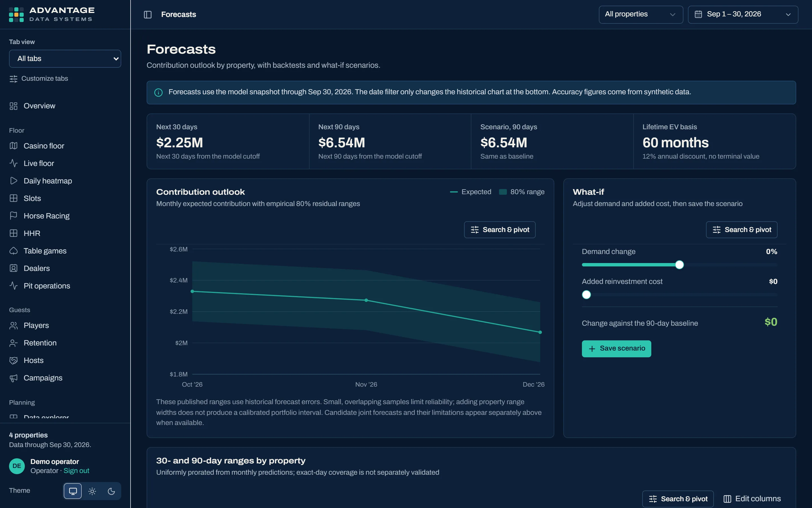Click the Sign out link

coord(76,471)
